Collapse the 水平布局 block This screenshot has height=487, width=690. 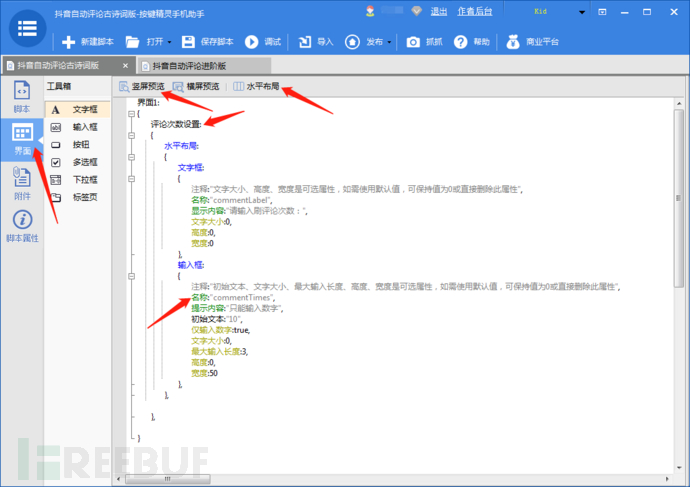[x=131, y=157]
